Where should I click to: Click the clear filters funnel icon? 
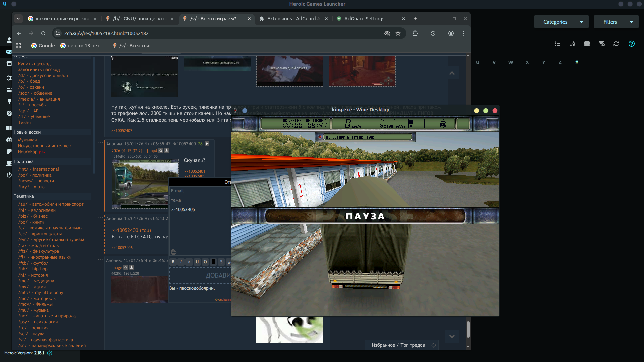coord(602,44)
